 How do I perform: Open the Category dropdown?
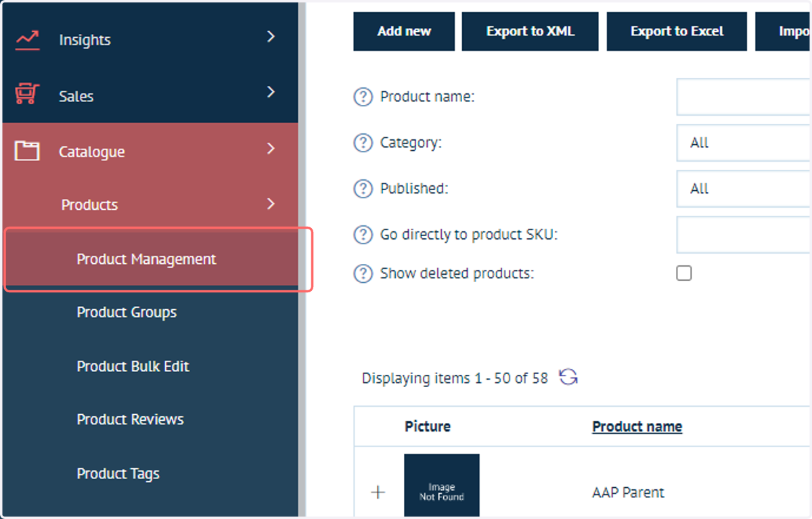coord(744,143)
